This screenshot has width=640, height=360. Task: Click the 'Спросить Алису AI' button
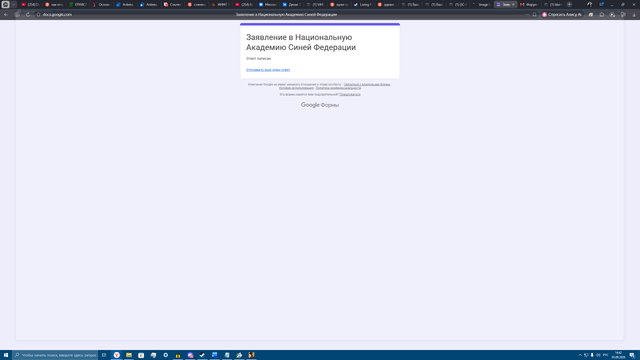(562, 14)
